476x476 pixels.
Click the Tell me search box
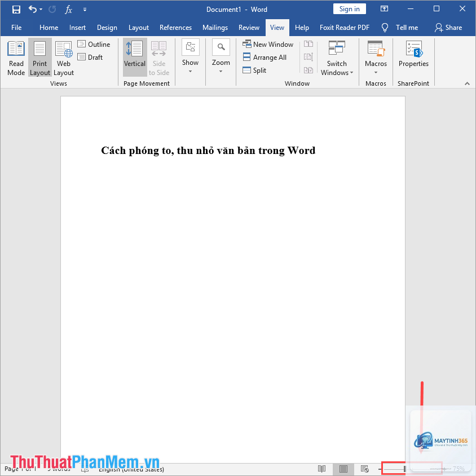pyautogui.click(x=400, y=28)
